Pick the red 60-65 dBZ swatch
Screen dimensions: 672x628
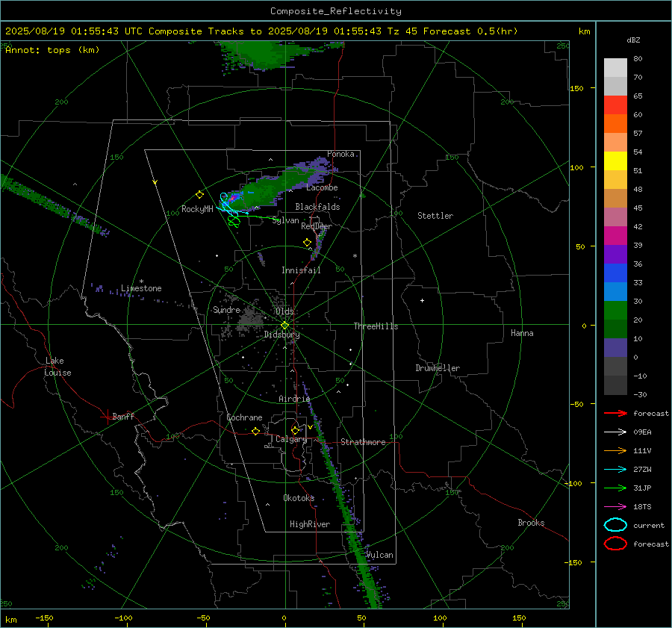(615, 105)
